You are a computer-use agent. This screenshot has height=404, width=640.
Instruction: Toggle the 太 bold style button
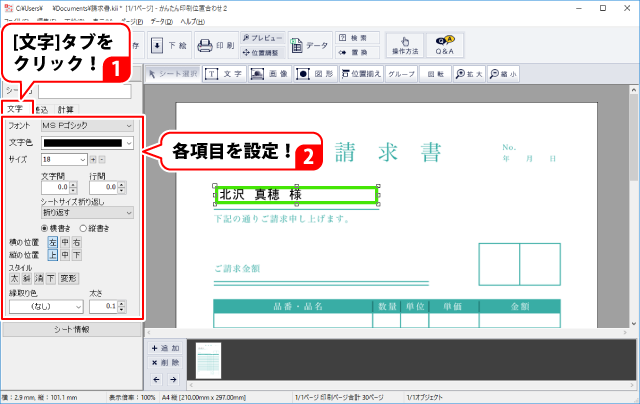coord(14,279)
